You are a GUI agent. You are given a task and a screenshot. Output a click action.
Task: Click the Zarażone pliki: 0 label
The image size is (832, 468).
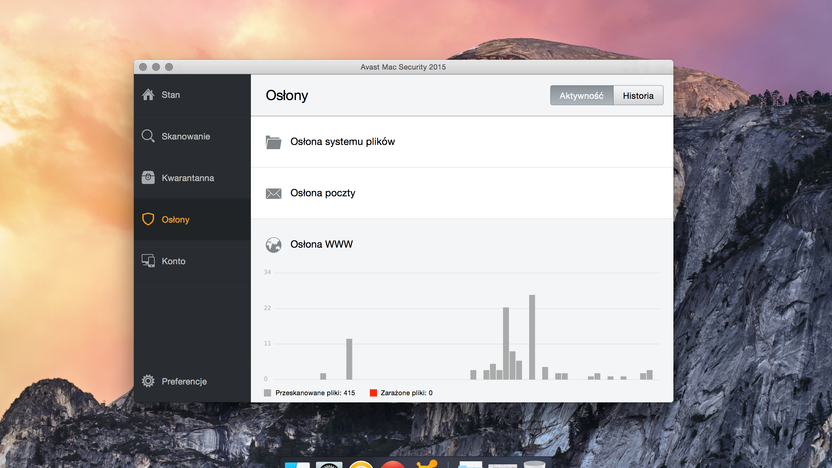click(406, 393)
